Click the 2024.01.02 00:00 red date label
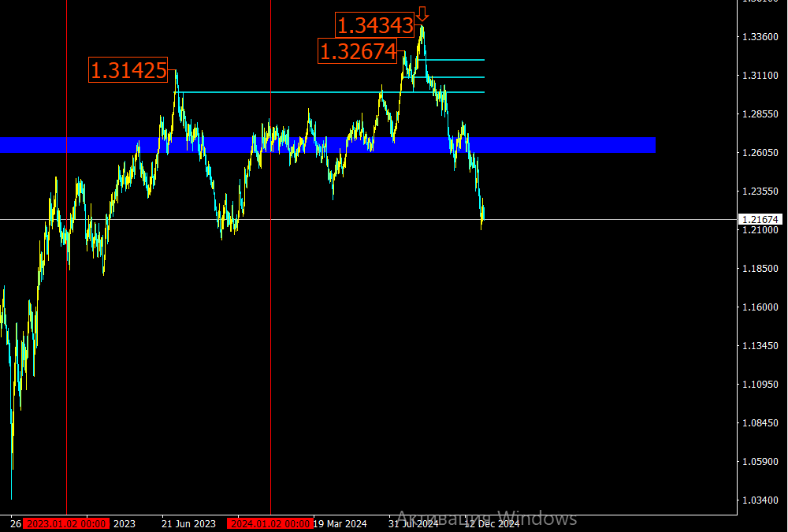The height and width of the screenshot is (532, 788). point(270,524)
